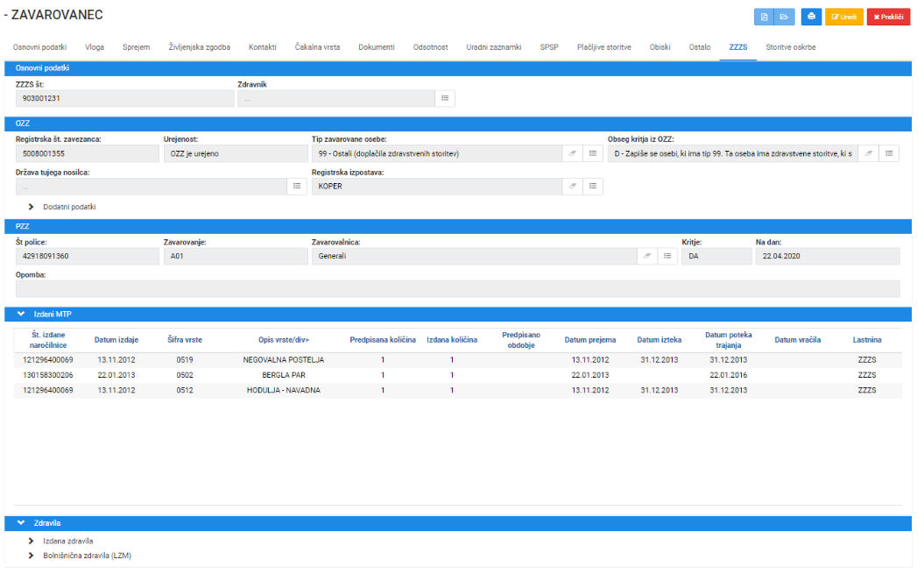Click order number 130158300206

pos(48,375)
